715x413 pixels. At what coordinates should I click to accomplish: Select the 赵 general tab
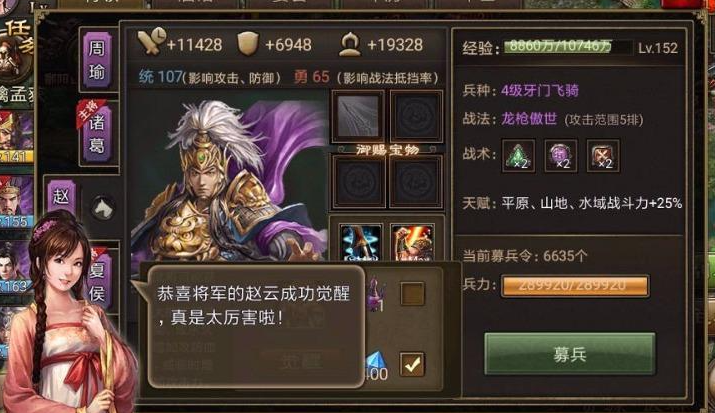click(x=61, y=197)
